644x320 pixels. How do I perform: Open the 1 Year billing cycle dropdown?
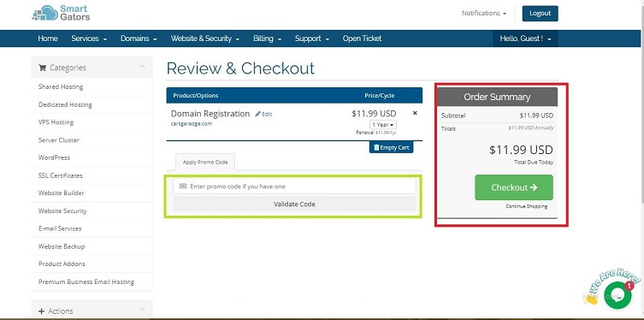coord(383,124)
